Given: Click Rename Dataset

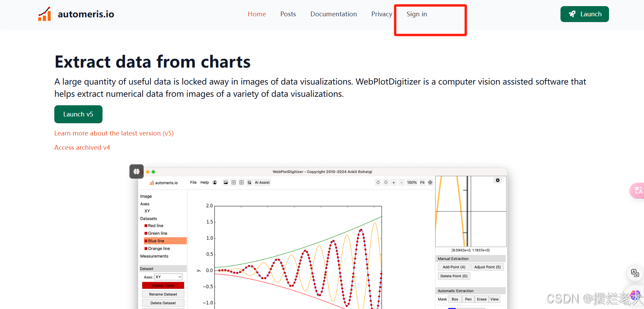Looking at the screenshot, I should click(x=163, y=294).
